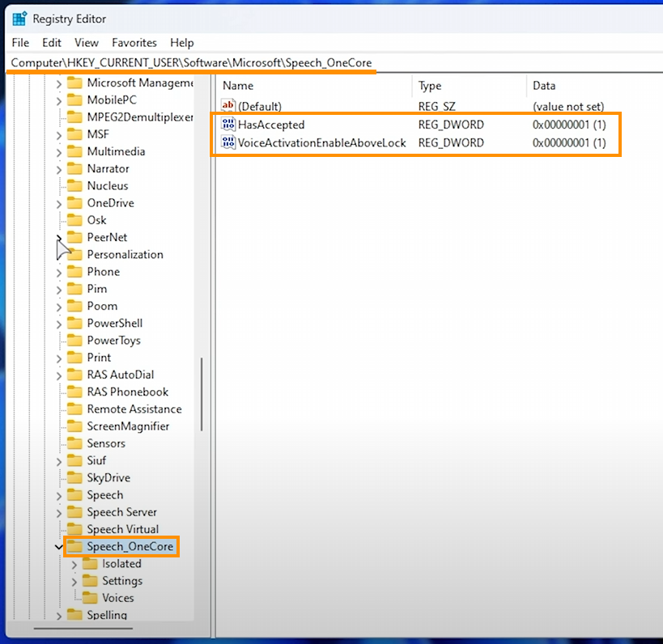Viewport: 663px width, 644px height.
Task: Click the (value not set) data cell
Action: (x=568, y=107)
